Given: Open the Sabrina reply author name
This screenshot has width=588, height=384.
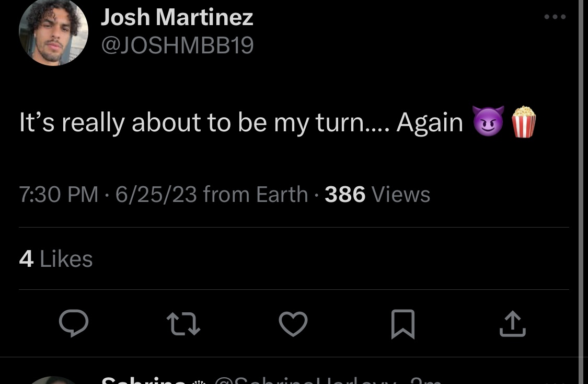Looking at the screenshot, I should coord(143,380).
